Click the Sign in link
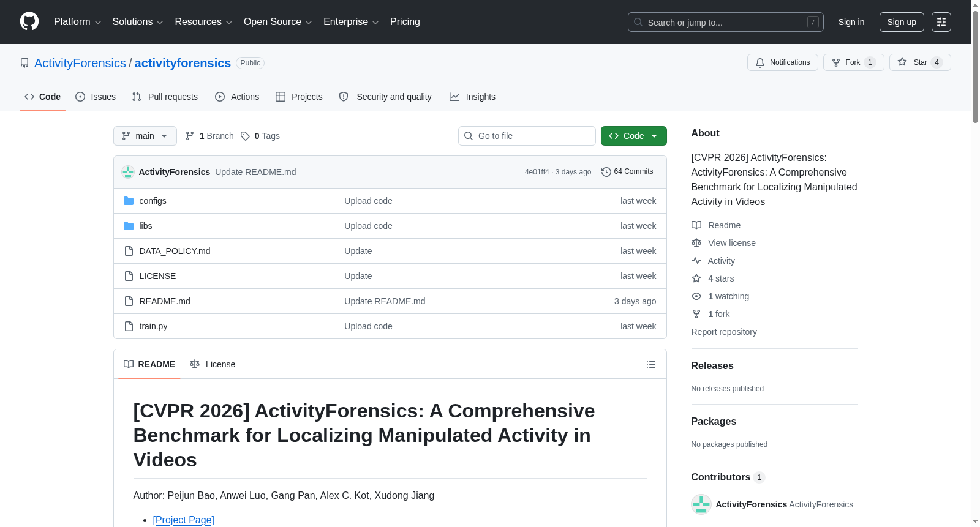 851,22
